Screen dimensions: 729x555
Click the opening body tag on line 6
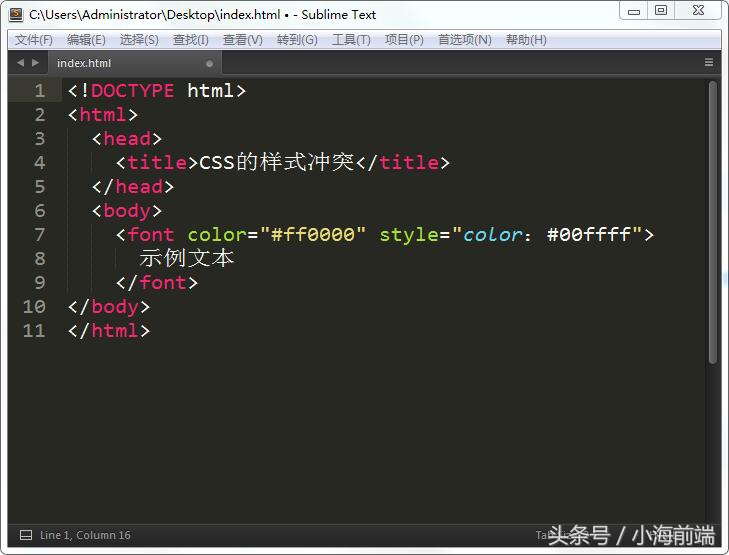[x=127, y=211]
